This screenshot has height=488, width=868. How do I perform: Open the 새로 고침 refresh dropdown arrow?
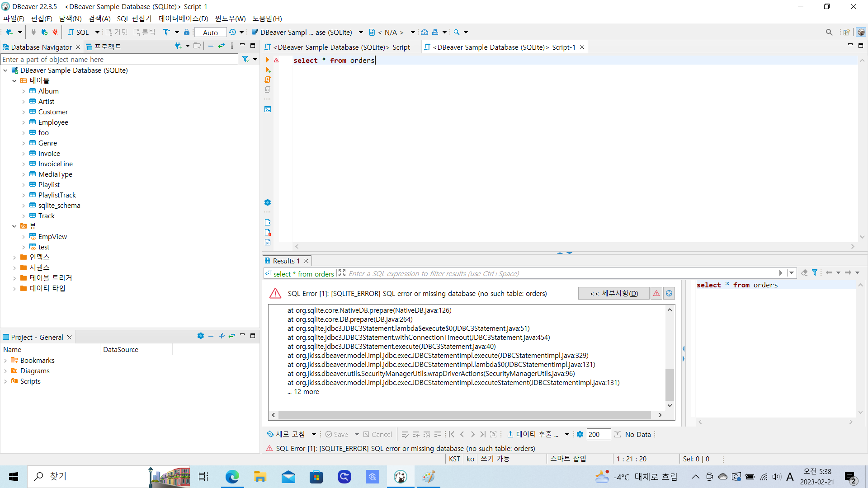314,434
